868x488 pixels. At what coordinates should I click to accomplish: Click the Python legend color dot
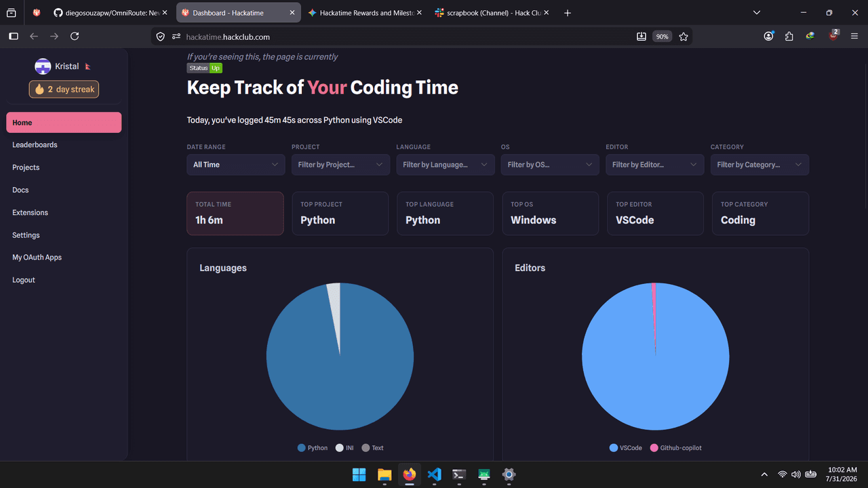point(302,448)
